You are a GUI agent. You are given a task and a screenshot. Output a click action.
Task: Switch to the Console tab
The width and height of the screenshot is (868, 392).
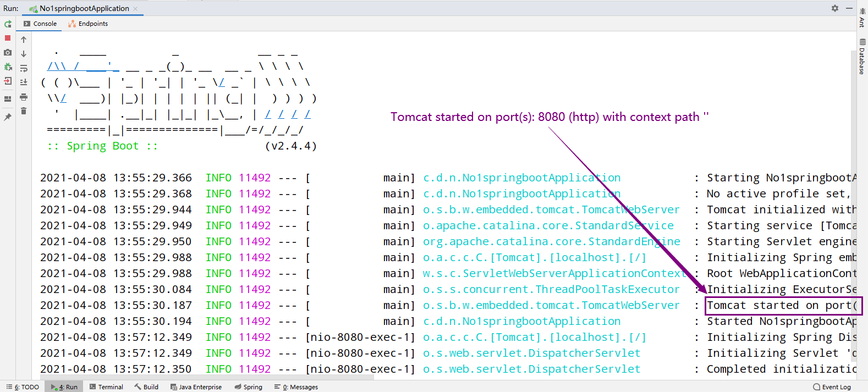coord(40,24)
